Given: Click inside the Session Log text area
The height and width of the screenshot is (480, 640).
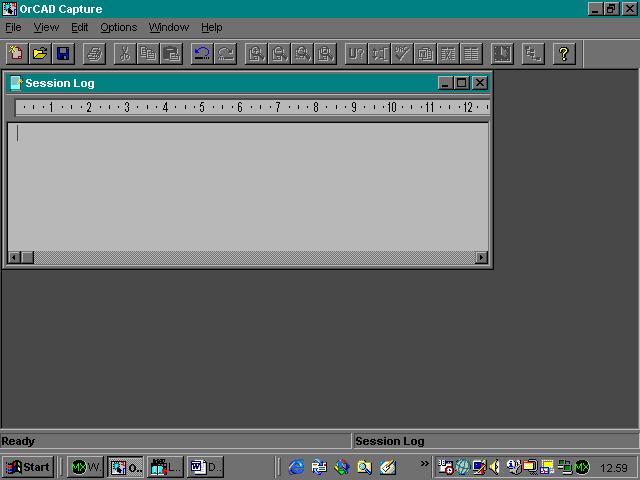Looking at the screenshot, I should point(248,187).
